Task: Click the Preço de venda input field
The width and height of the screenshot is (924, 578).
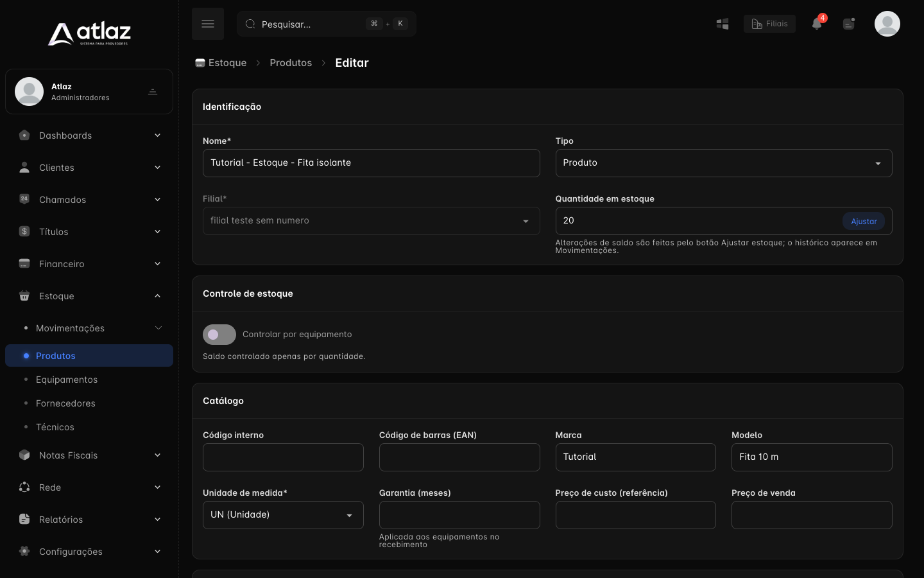Action: (812, 515)
